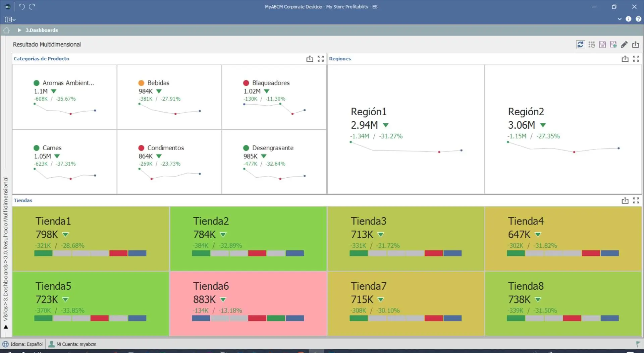The width and height of the screenshot is (644, 353).
Task: Click the save-as icon with plus
Action: pyautogui.click(x=613, y=45)
